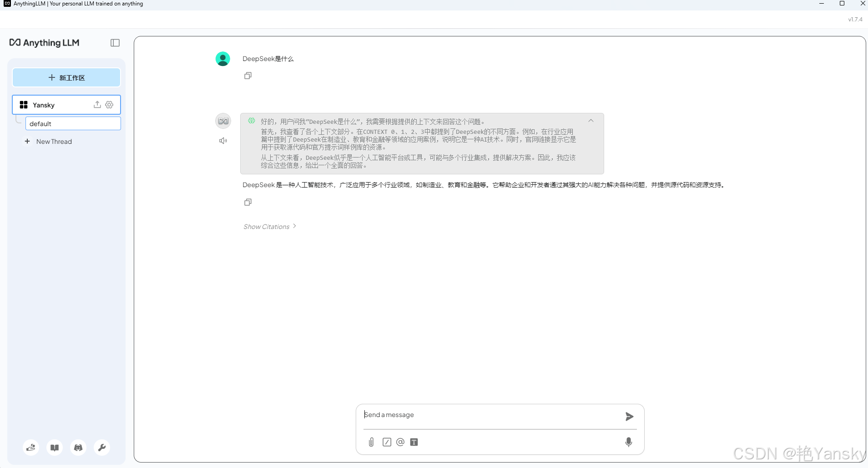Send the message with arrow button

629,417
